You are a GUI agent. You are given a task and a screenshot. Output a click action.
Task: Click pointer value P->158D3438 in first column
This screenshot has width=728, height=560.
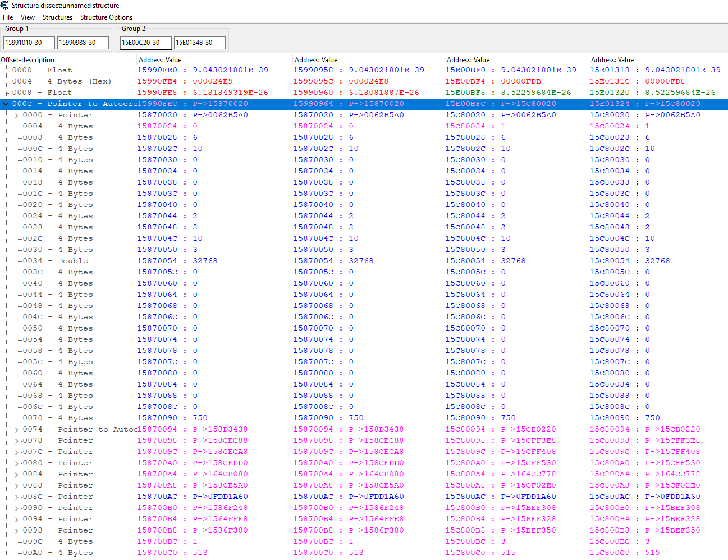221,429
